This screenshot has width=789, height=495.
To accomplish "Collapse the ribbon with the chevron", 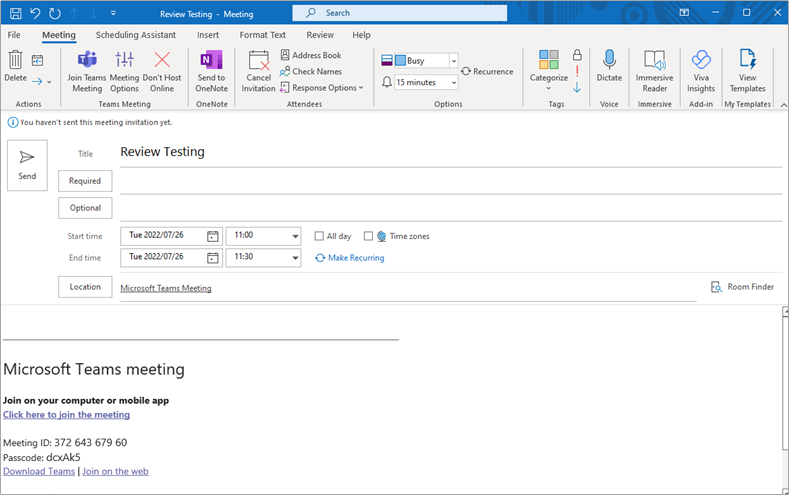I will point(783,105).
